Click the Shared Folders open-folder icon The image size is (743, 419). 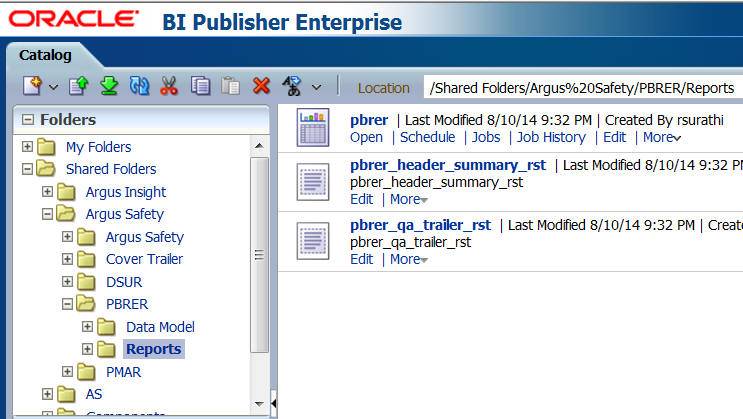click(46, 168)
